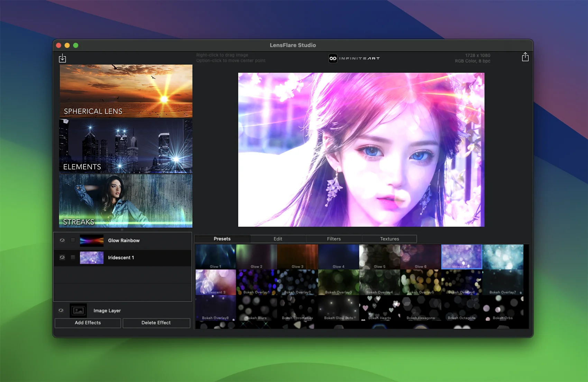Screen dimensions: 588x382
Task: Pick the Glow 6 preset
Action: point(421,257)
